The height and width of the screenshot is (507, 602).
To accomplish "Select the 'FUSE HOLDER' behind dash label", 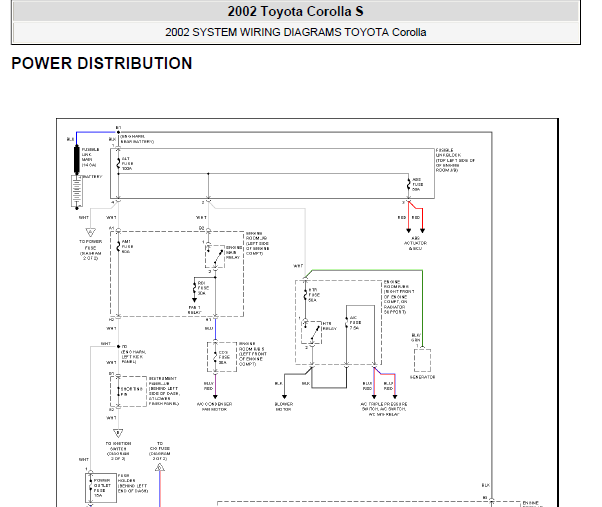I will 133,483.
